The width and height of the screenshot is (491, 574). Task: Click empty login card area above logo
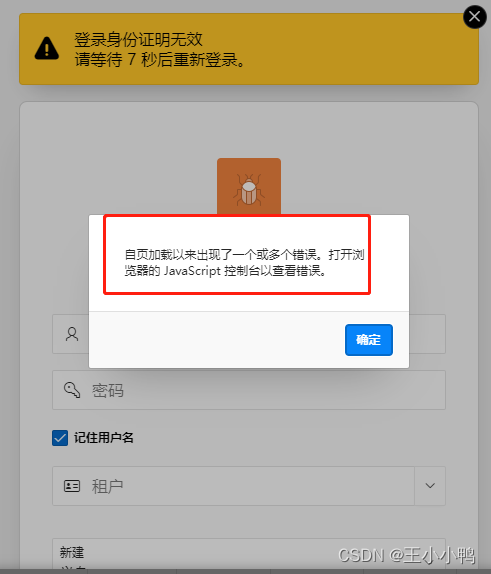(x=249, y=130)
